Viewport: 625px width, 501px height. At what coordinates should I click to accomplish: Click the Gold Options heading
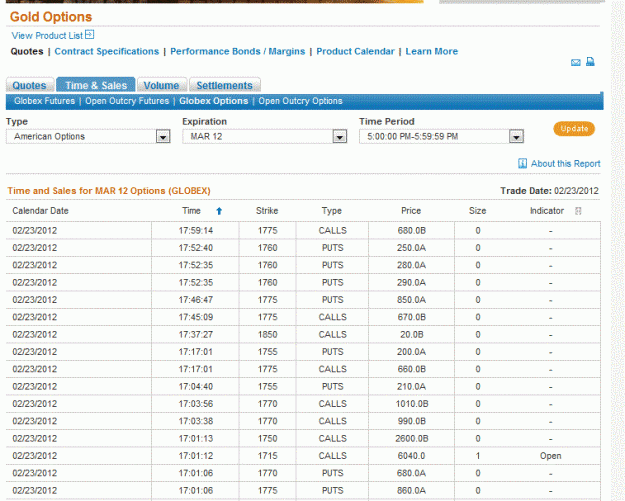tap(51, 17)
